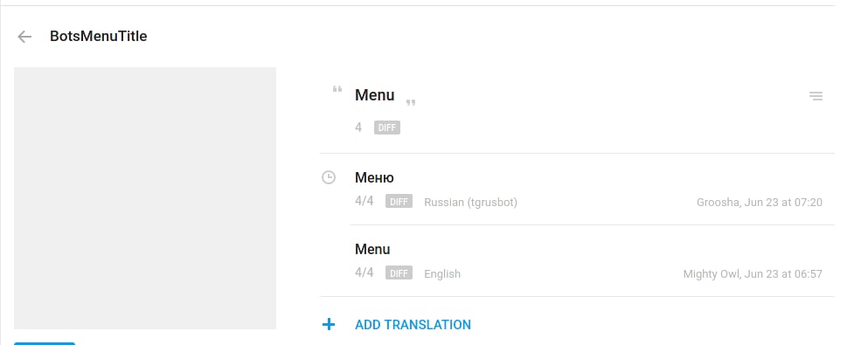The image size is (868, 345).
Task: Show DIFF for the English translation
Action: click(x=399, y=273)
